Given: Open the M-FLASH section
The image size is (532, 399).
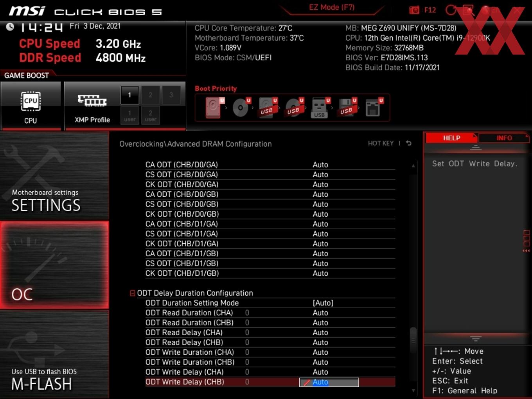Looking at the screenshot, I should pos(54,354).
